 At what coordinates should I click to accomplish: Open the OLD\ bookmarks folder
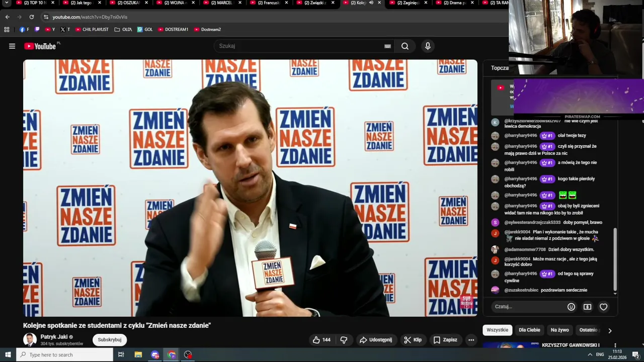coord(123,30)
